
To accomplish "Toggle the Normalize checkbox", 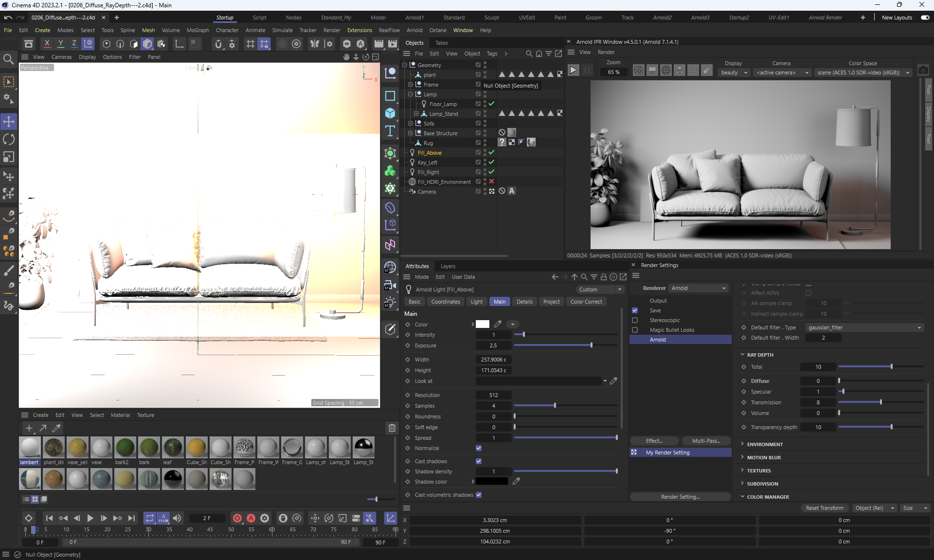I will click(479, 448).
